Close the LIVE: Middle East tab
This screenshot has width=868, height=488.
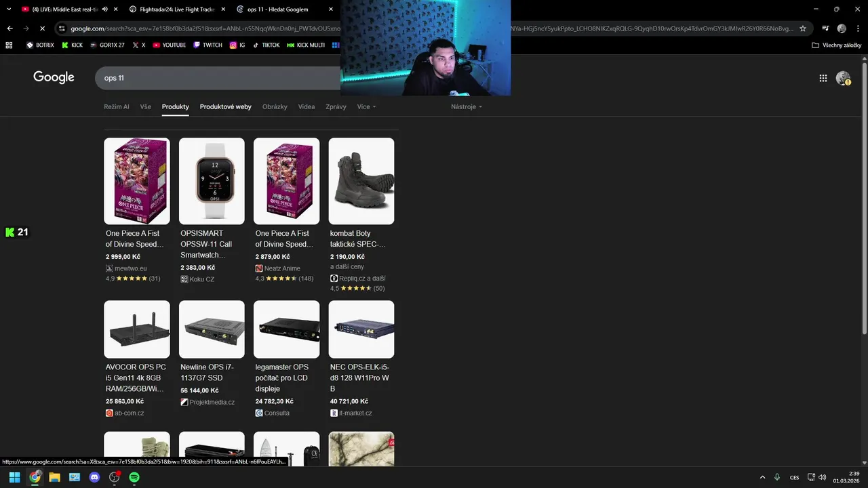[116, 9]
